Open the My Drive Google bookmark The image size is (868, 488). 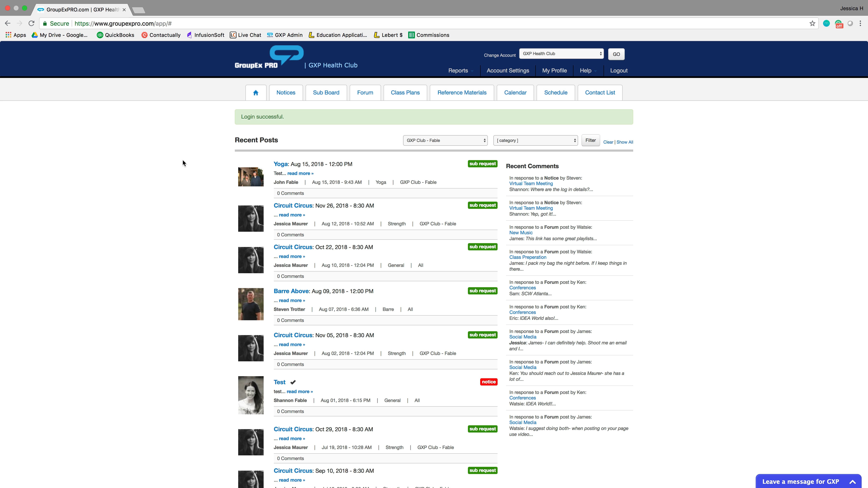[x=59, y=35]
